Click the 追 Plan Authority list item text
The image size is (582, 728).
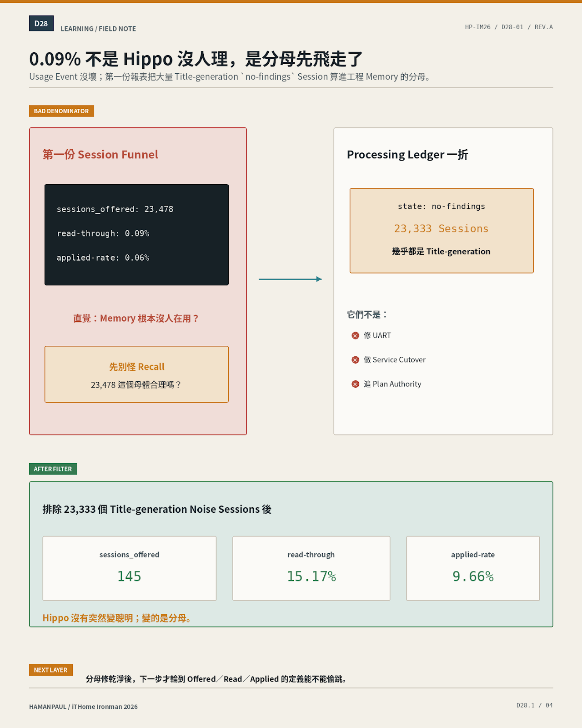[x=392, y=384]
